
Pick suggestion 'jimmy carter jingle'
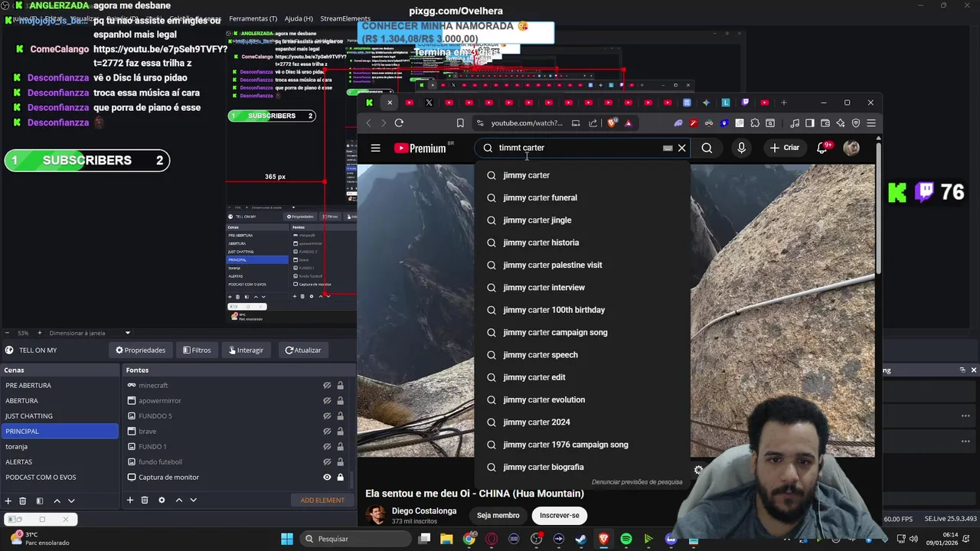click(582, 220)
